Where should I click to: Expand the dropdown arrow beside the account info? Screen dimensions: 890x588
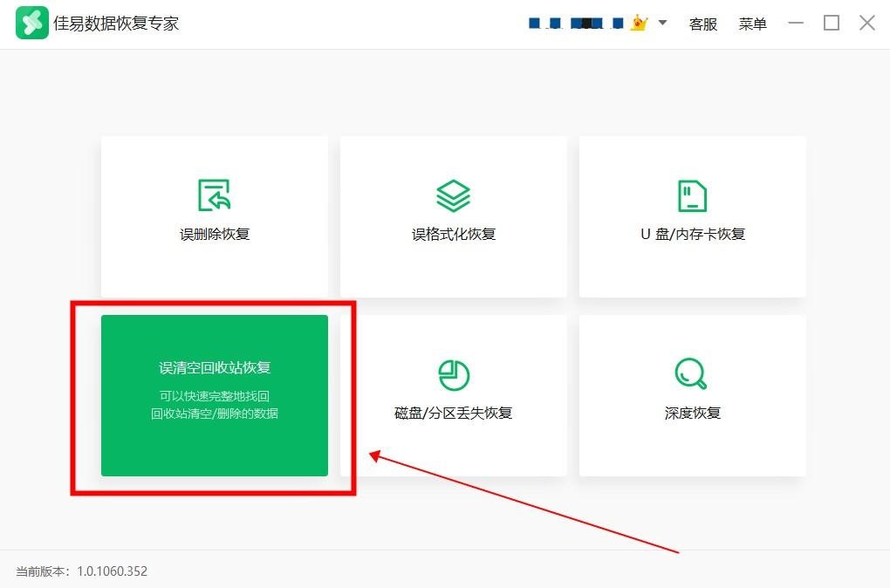point(662,24)
